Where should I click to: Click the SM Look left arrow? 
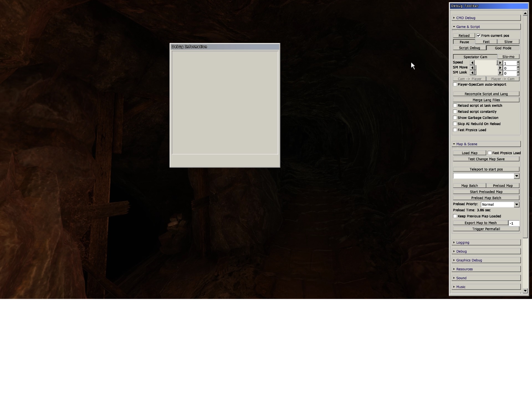(472, 73)
